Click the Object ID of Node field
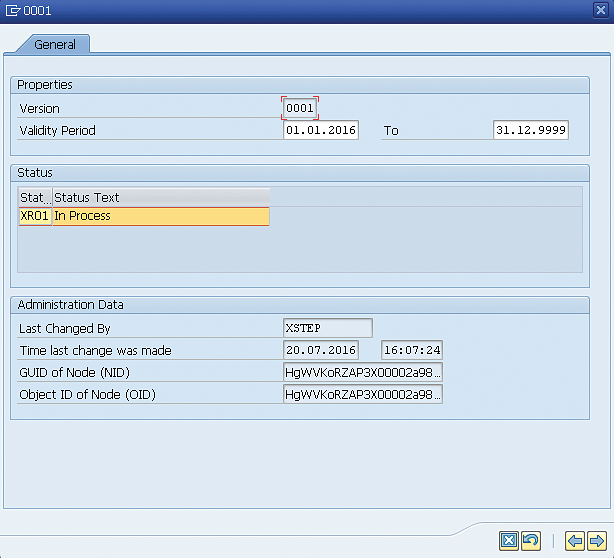 pyautogui.click(x=362, y=394)
